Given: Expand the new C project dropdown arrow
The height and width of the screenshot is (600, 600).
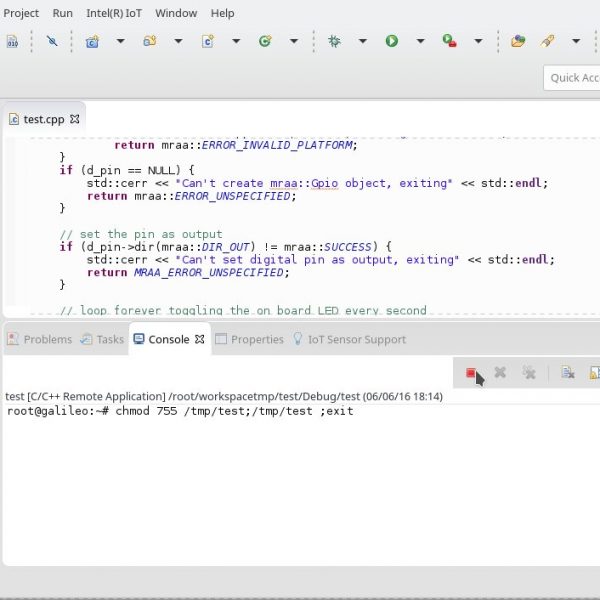Looking at the screenshot, I should (x=121, y=41).
